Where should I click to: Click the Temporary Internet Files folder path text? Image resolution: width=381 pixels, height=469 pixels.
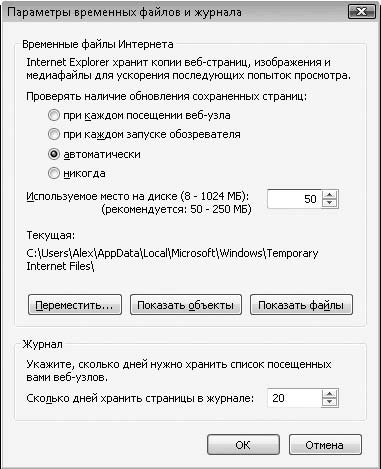tap(172, 260)
